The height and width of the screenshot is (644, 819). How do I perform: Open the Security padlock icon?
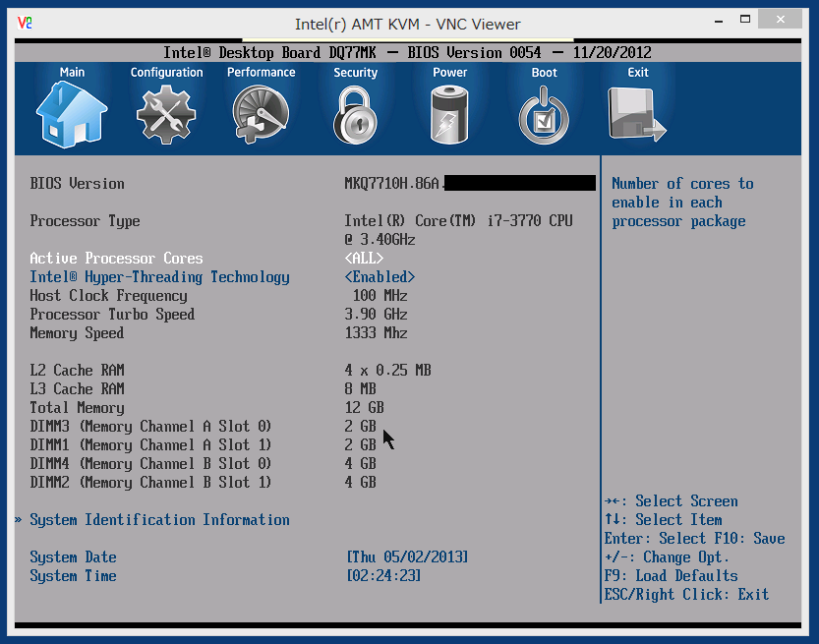tap(355, 115)
